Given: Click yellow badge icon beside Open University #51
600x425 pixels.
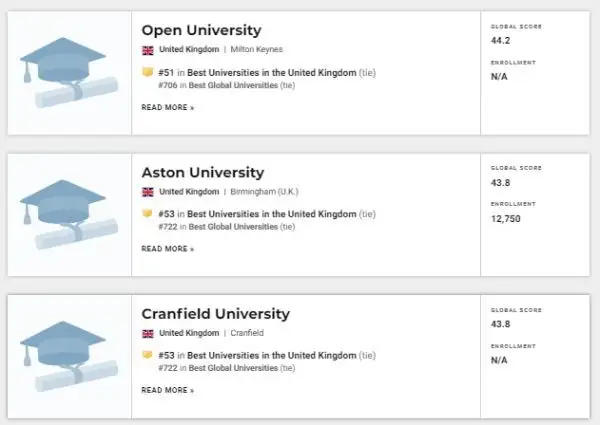Looking at the screenshot, I should point(148,72).
